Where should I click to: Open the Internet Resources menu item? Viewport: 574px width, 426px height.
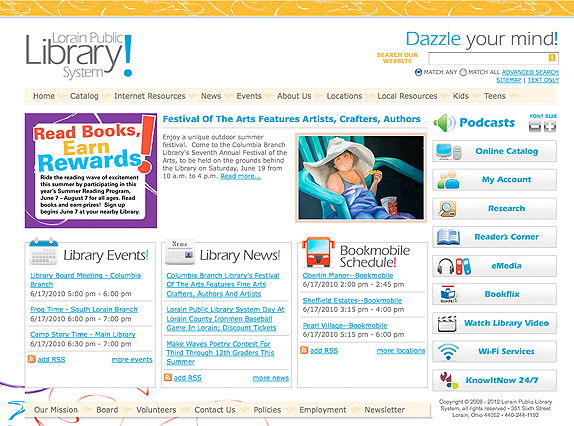[150, 96]
